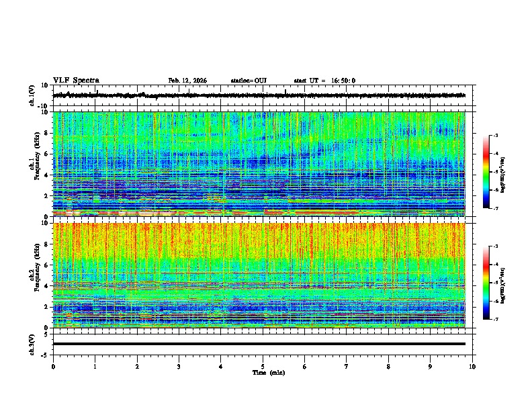Click the "8" kHz tick on ch.1 frequency axis

point(47,133)
